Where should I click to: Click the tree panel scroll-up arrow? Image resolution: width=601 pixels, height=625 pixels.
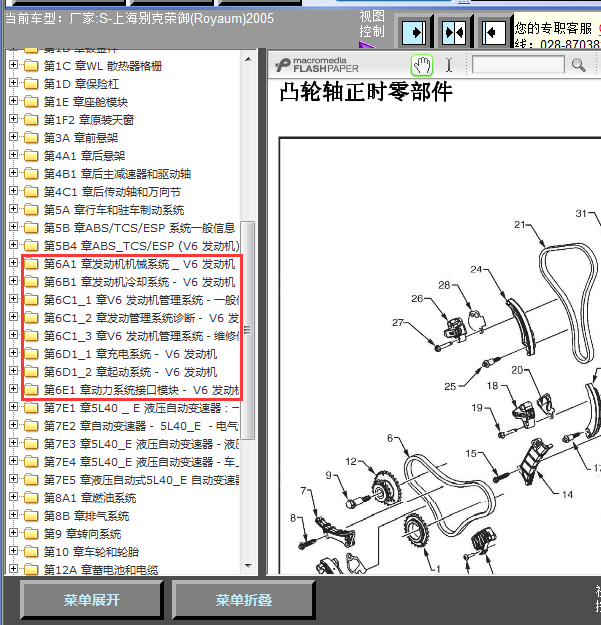coord(248,59)
